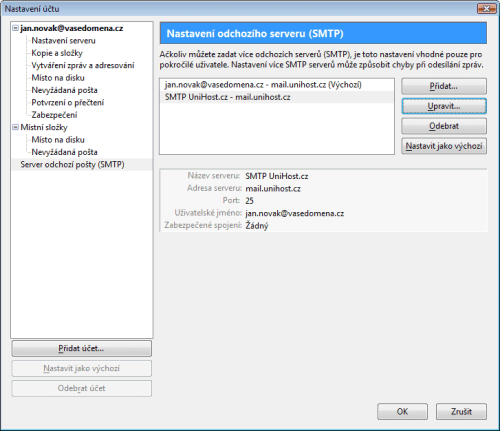Click Upravit... to edit server
This screenshot has width=500, height=431.
pyautogui.click(x=444, y=106)
